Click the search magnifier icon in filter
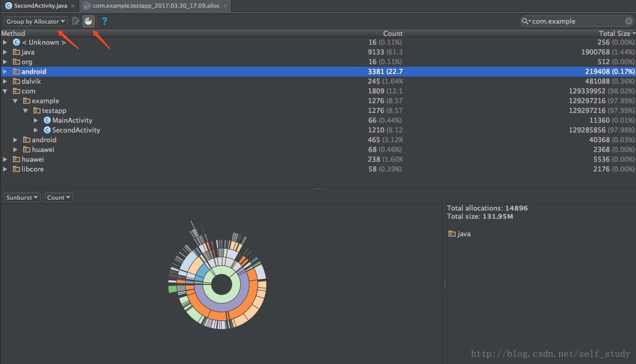The image size is (636, 364). click(x=526, y=21)
